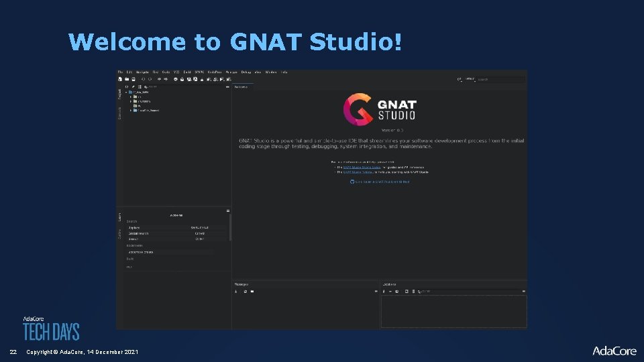Screen dimensions: 644x362
Task: Switch to the Learn side tab
Action: tap(119, 217)
